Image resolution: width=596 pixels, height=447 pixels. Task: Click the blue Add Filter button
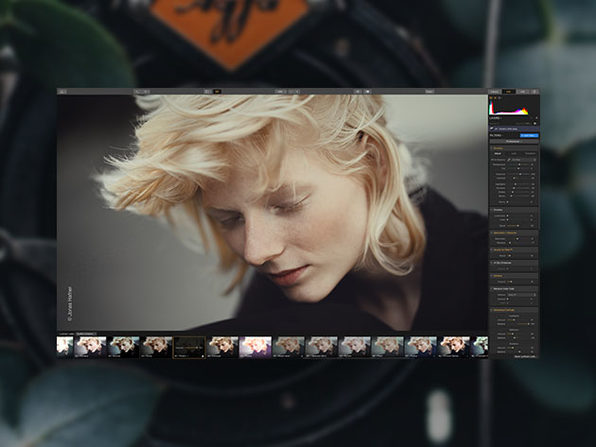(x=529, y=135)
